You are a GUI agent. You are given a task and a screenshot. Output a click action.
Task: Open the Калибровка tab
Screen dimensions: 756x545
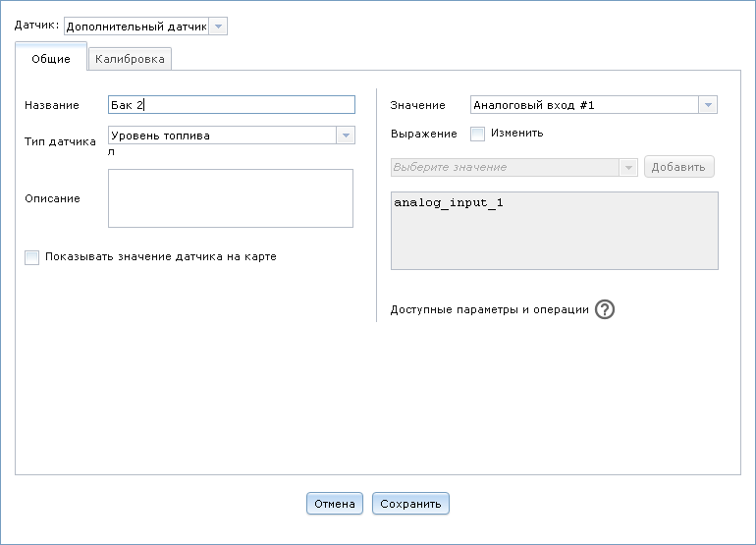131,59
